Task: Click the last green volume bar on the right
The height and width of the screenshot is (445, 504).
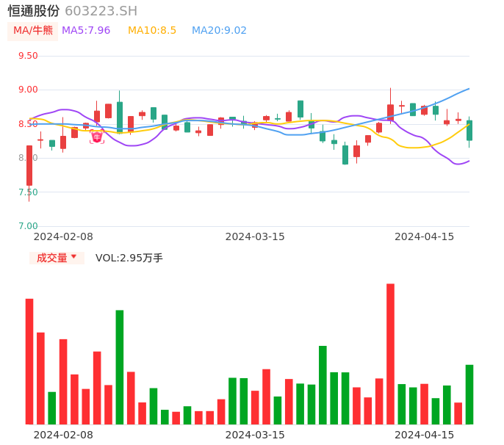Action: (469, 394)
